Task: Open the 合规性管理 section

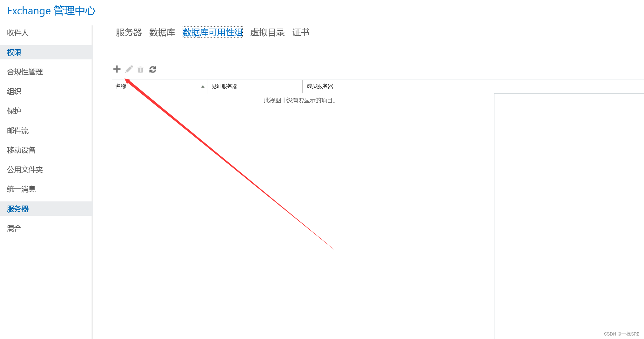Action: coord(25,72)
